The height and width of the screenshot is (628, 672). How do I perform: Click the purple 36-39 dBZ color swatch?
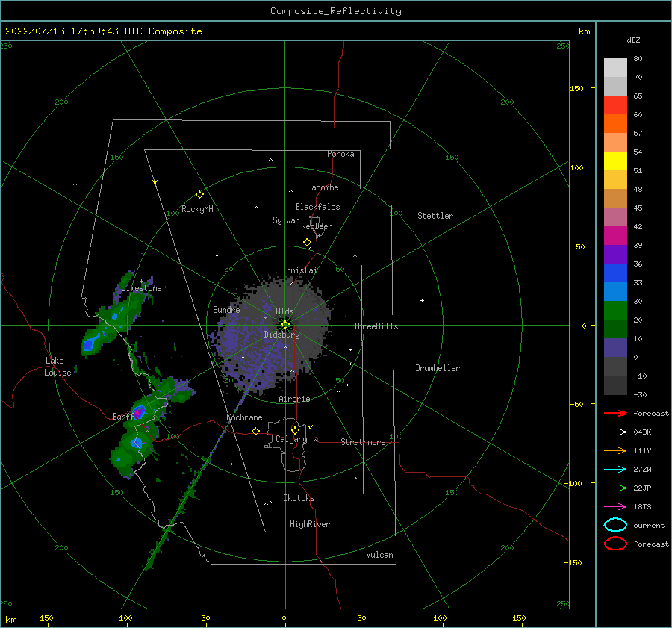pos(615,254)
